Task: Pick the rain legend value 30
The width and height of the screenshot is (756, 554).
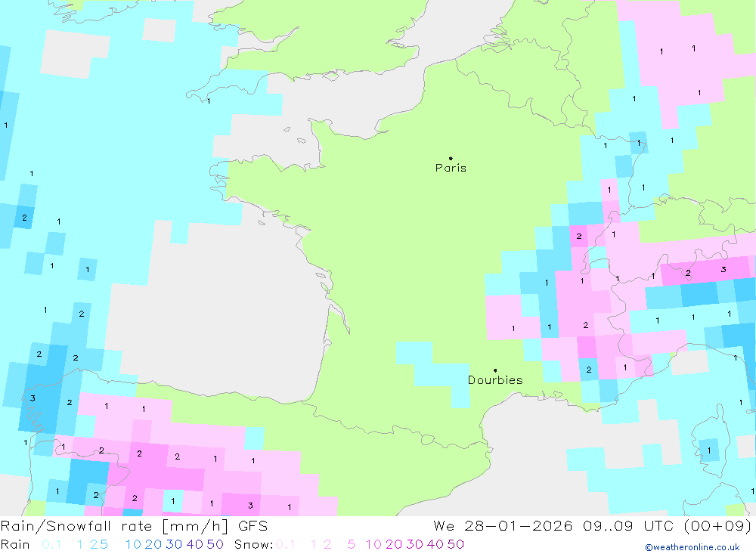Action: point(174,544)
